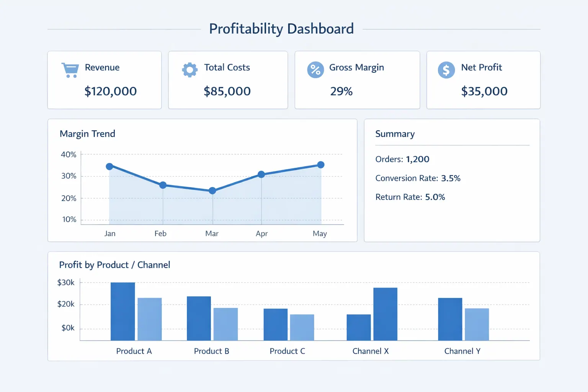Click the dollar icon on Net Profit card
Screen dimensions: 588x392
click(446, 70)
